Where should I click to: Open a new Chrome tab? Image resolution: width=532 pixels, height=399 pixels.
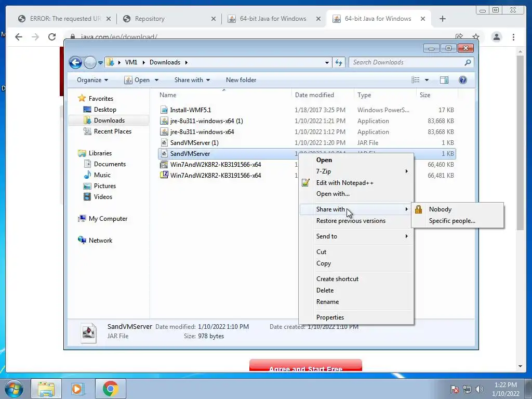(443, 19)
